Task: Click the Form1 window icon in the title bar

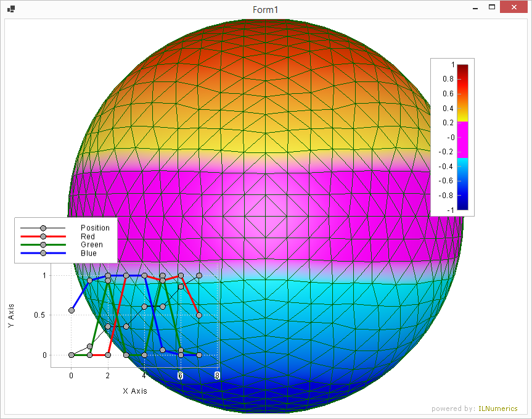Action: [x=11, y=9]
